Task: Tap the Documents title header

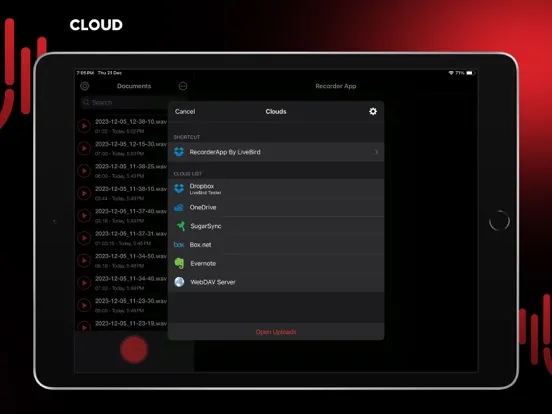Action: click(x=134, y=86)
